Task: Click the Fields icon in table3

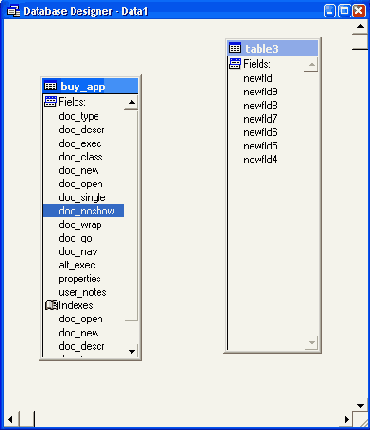Action: (235, 63)
